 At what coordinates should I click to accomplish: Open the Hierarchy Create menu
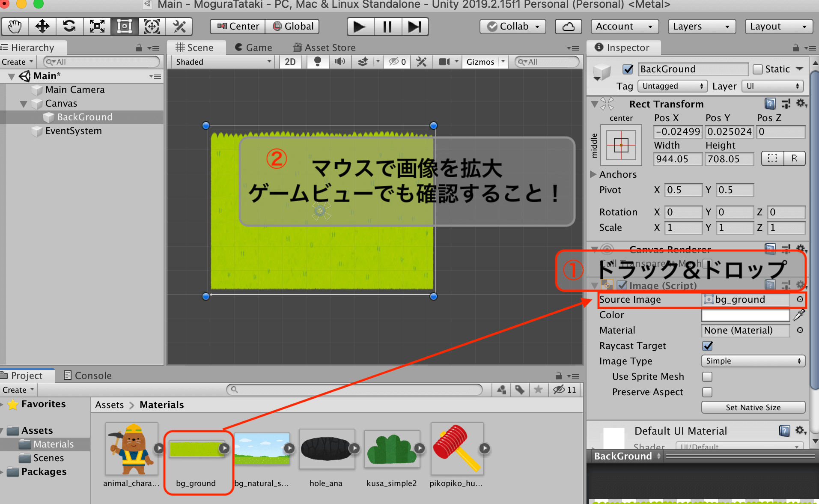tap(17, 62)
